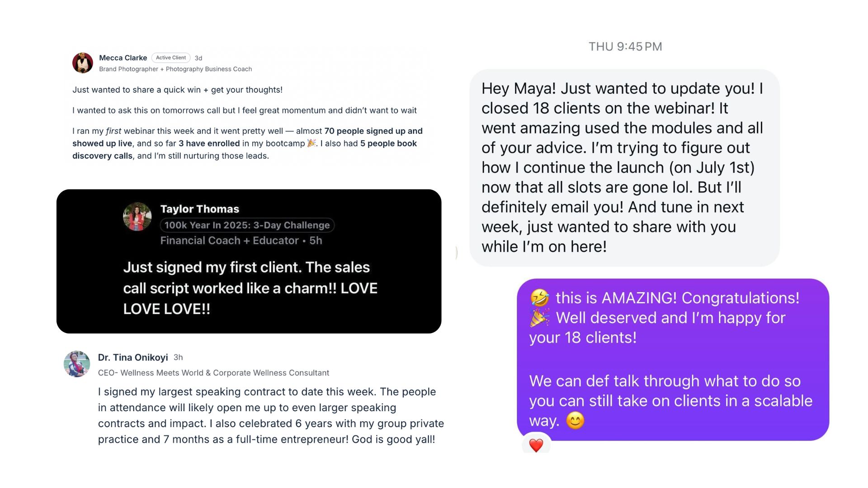The width and height of the screenshot is (868, 488).
Task: Click the '3d' timestamp on Mecca's post
Action: pos(198,58)
